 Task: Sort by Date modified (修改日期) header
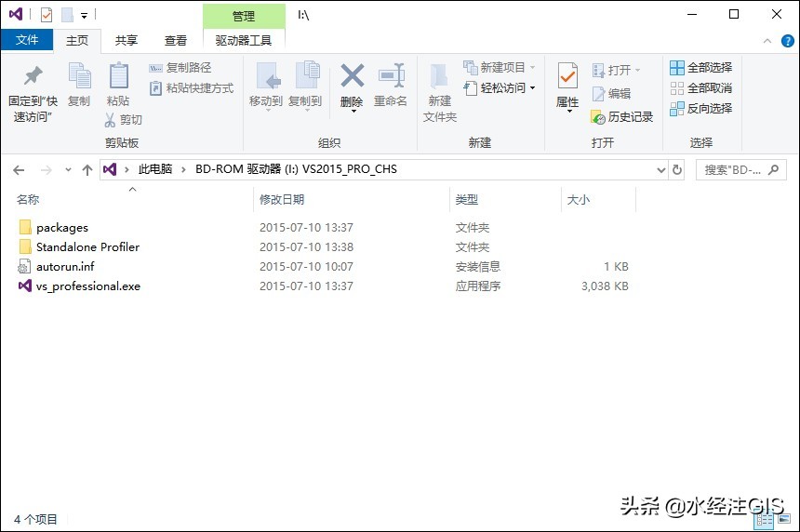pos(282,199)
